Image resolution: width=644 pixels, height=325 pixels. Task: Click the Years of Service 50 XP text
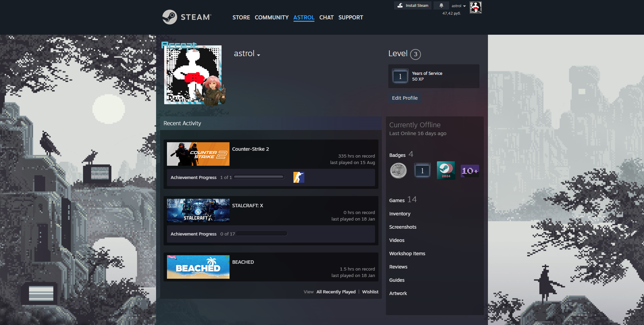pyautogui.click(x=427, y=76)
